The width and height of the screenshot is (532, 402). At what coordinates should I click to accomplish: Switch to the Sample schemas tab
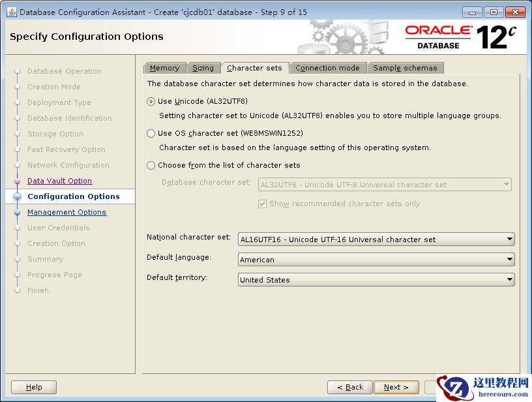coord(405,68)
